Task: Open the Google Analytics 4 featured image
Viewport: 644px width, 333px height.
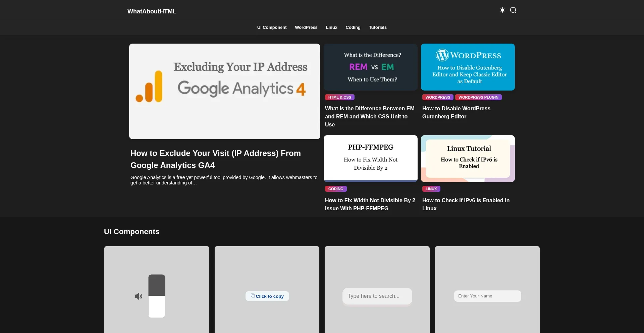Action: 224,91
